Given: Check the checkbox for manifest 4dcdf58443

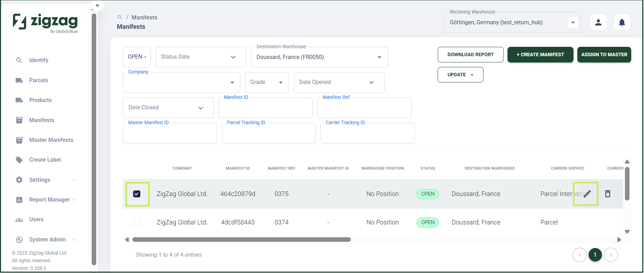Looking at the screenshot, I should tap(137, 222).
